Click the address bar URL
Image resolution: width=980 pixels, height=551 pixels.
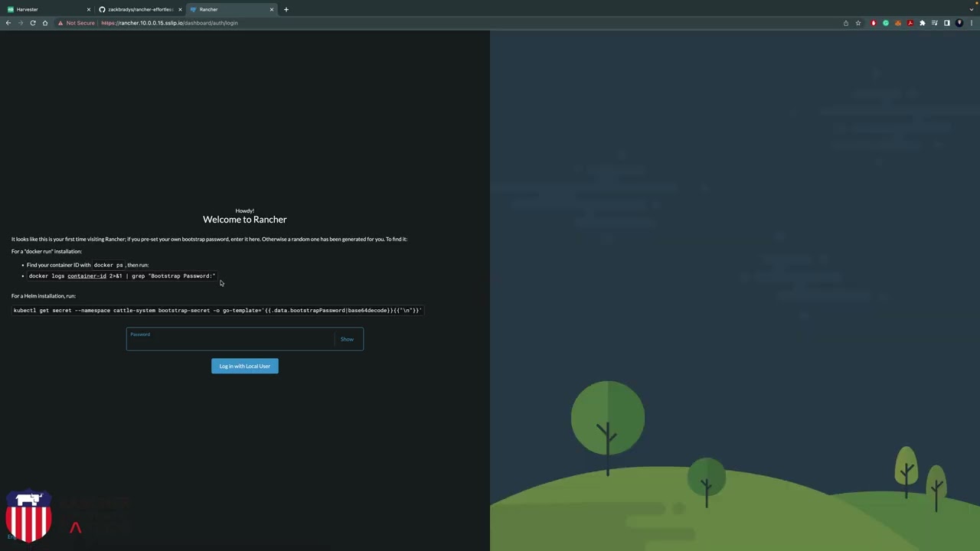(169, 23)
